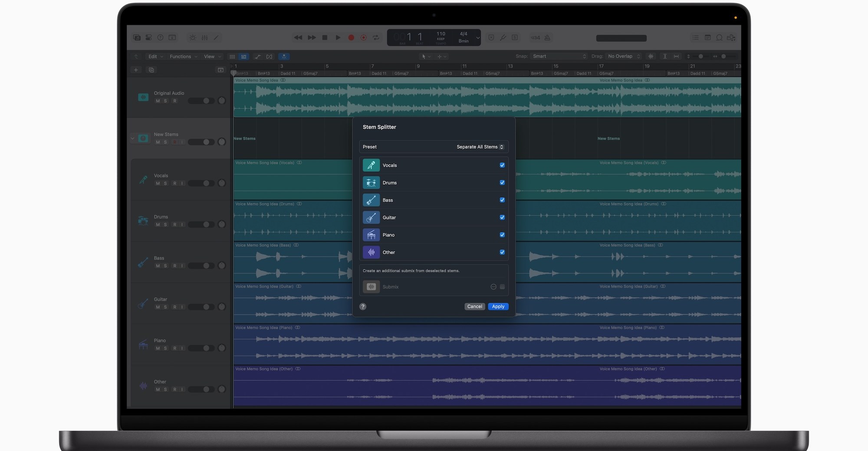Click the red Record button
Screen dimensions: 868x451
[x=351, y=38]
